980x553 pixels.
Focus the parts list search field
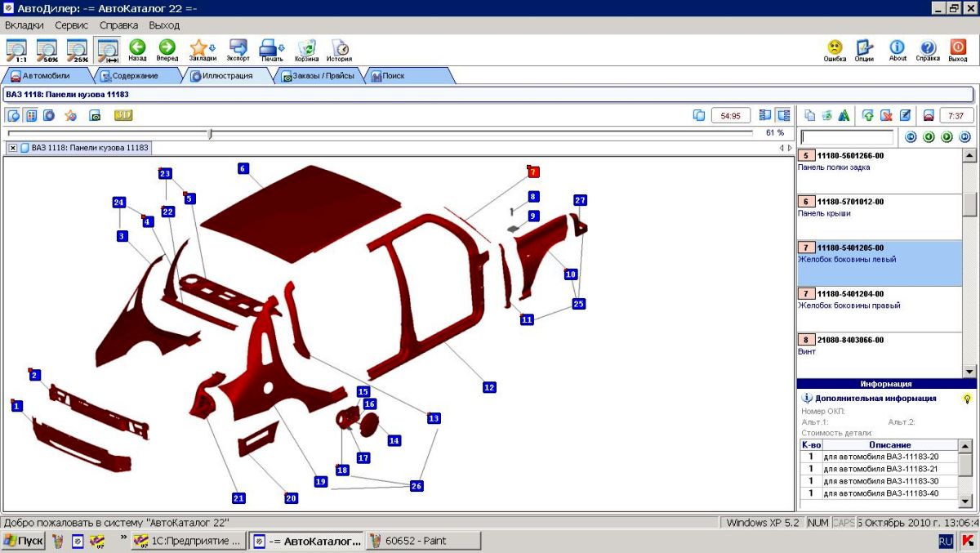click(x=847, y=137)
